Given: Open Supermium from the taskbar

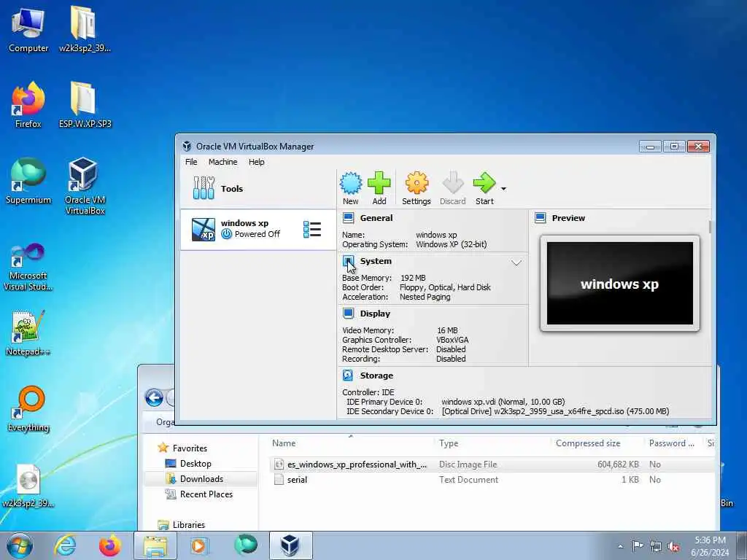Looking at the screenshot, I should [x=246, y=545].
